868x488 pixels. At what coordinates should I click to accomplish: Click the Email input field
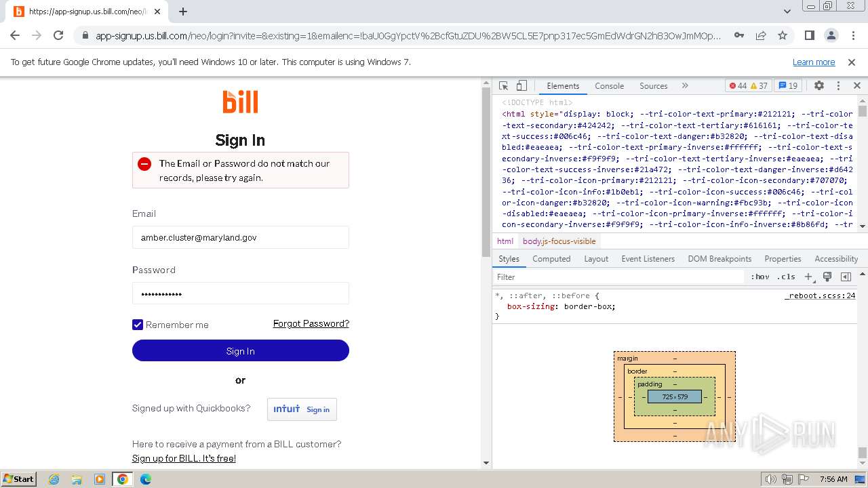click(x=241, y=237)
